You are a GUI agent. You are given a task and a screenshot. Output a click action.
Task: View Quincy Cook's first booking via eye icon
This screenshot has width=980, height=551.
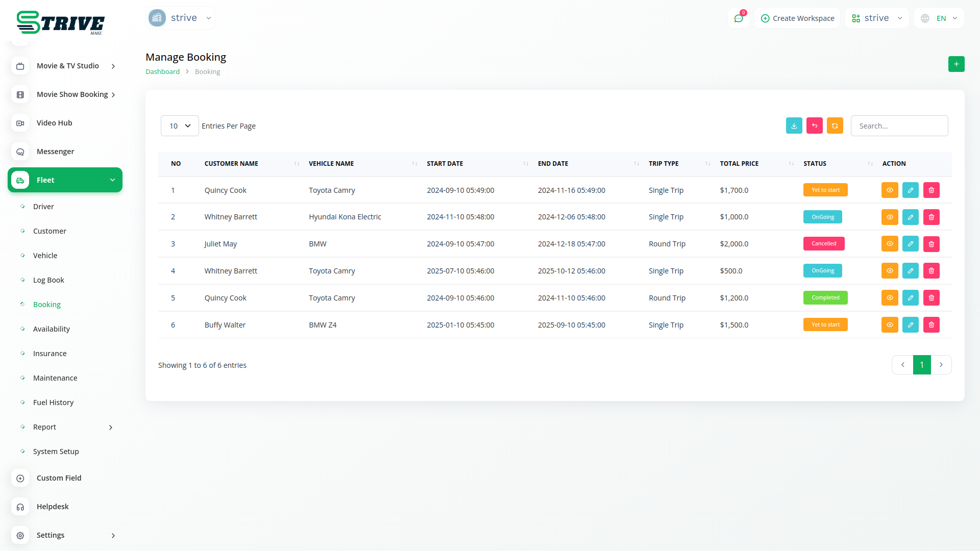pos(889,190)
